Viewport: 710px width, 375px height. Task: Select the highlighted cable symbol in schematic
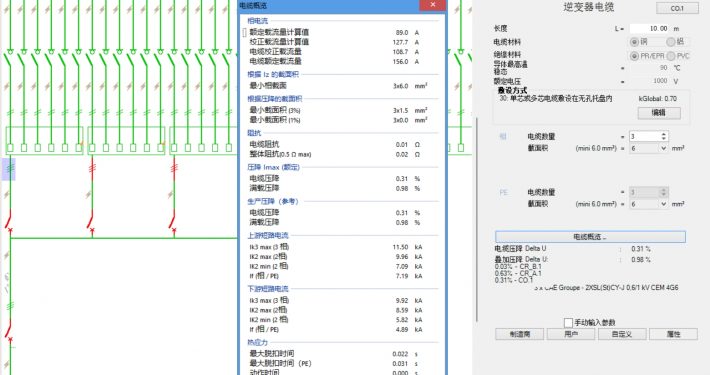pos(9,169)
